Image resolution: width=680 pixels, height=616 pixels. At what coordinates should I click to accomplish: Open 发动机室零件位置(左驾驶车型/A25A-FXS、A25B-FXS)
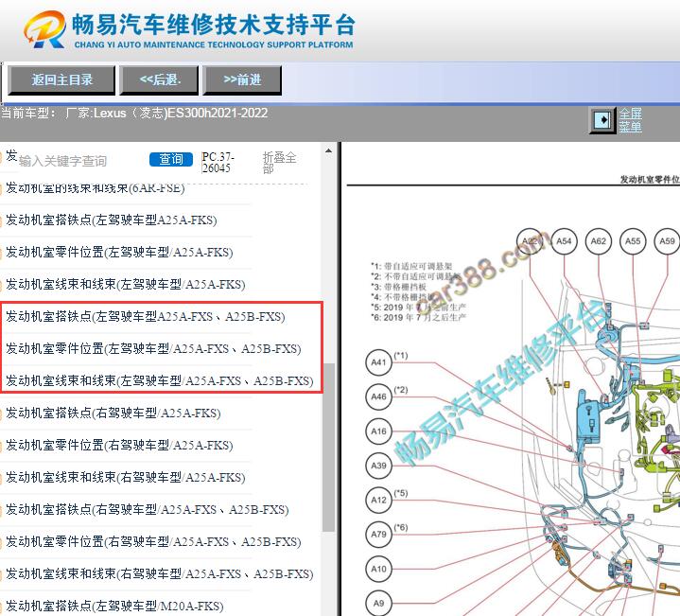[153, 348]
